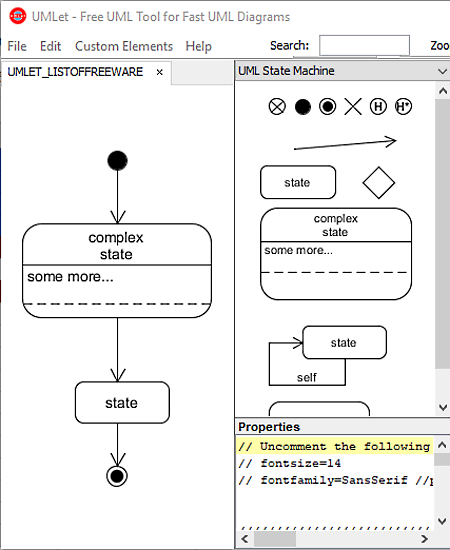The width and height of the screenshot is (450, 550).
Task: Choose the decision diamond in palette
Action: [x=378, y=183]
